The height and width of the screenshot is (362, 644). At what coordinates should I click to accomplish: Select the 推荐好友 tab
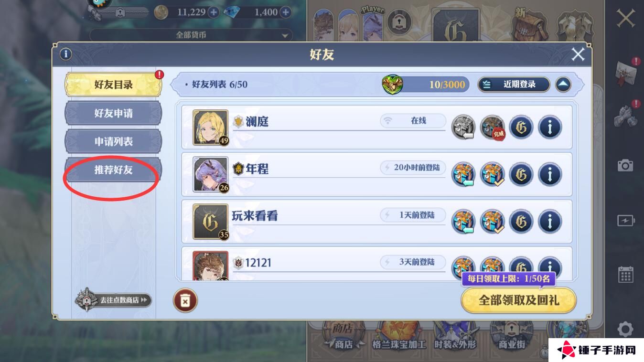tap(113, 170)
